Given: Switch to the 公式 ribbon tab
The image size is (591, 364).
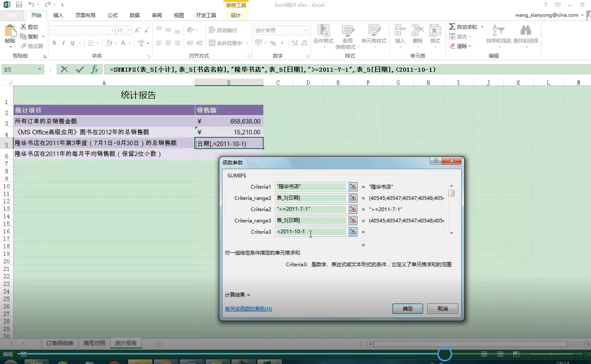Looking at the screenshot, I should point(113,16).
